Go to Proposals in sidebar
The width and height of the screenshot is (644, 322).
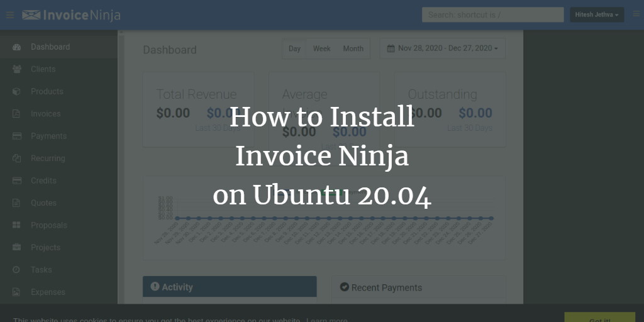[x=58, y=225]
